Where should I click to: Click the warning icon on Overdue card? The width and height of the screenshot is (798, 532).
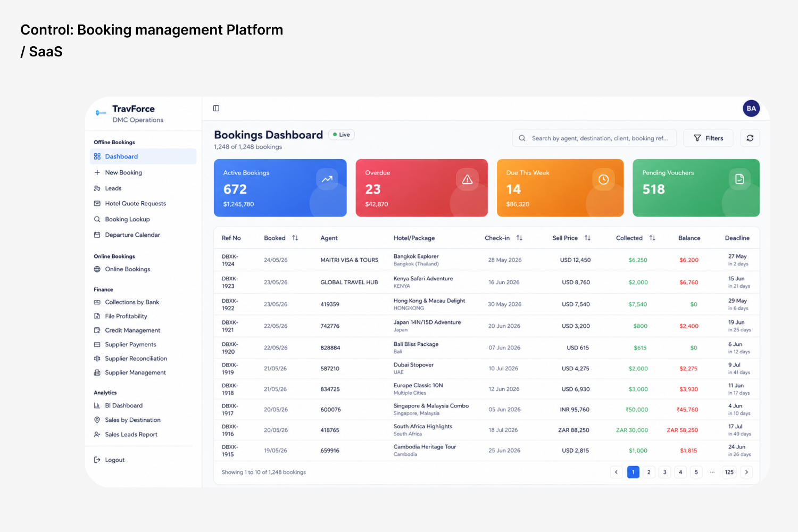(467, 179)
